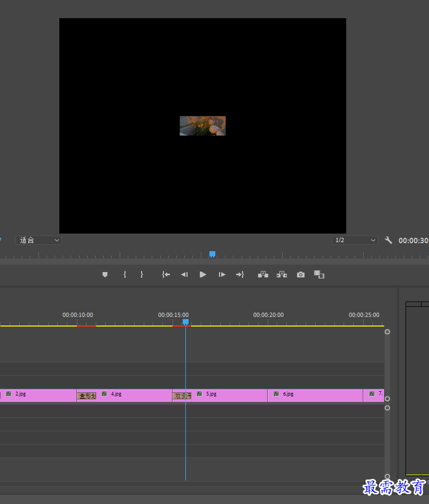Select the transition before 5.jpg
Viewport: 429px width, 504px height.
pyautogui.click(x=182, y=396)
